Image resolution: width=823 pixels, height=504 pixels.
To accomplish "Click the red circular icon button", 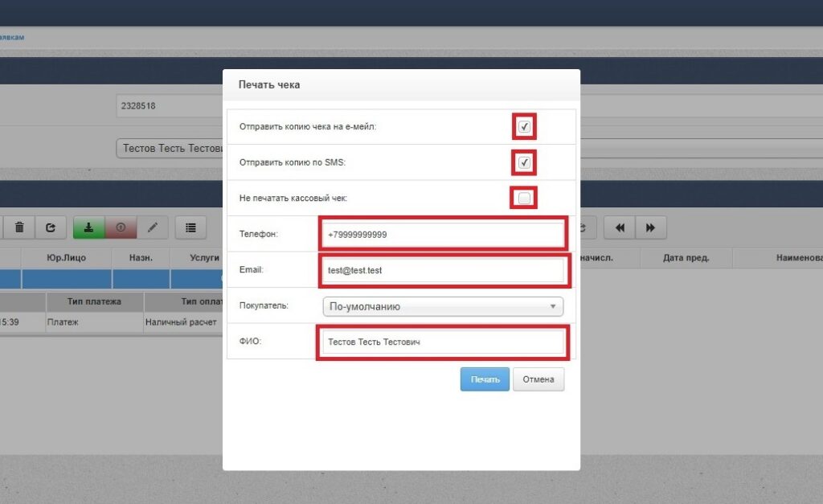I will coord(121,227).
